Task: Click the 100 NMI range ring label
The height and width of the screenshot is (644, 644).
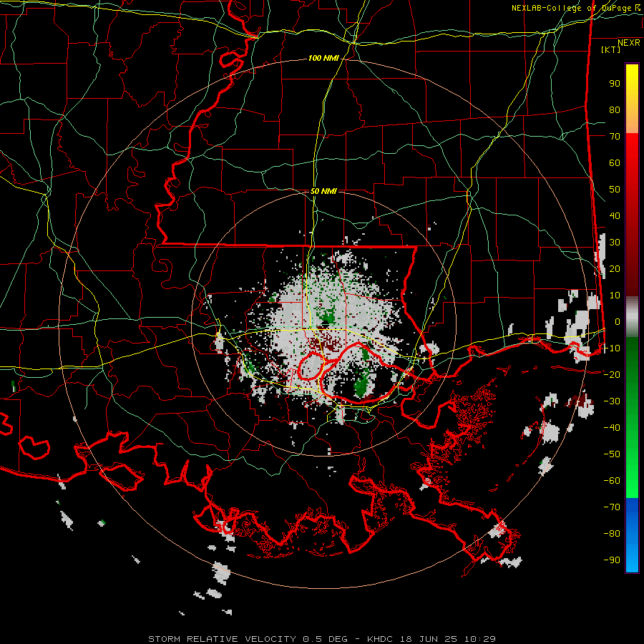Action: point(323,58)
